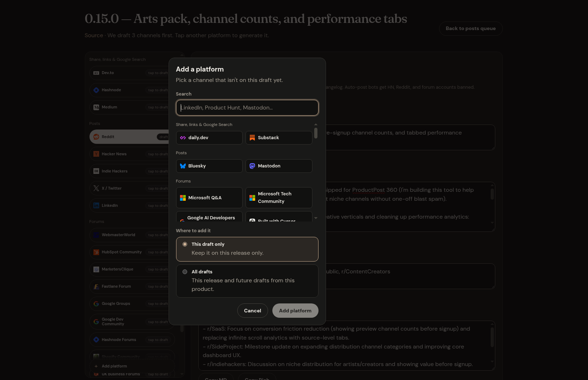Pick the Bluesky butterfly icon
The image size is (588, 380).
coord(183,166)
